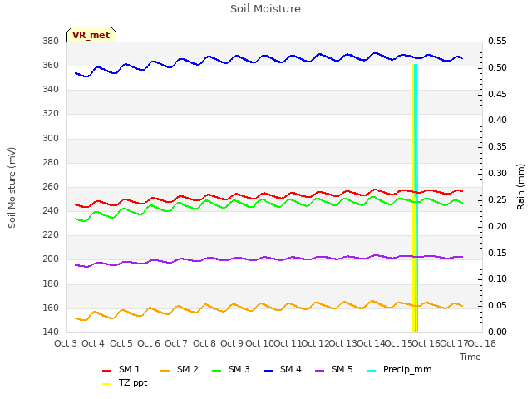
Task: Select the SM 3 legend label
Action: (x=239, y=369)
